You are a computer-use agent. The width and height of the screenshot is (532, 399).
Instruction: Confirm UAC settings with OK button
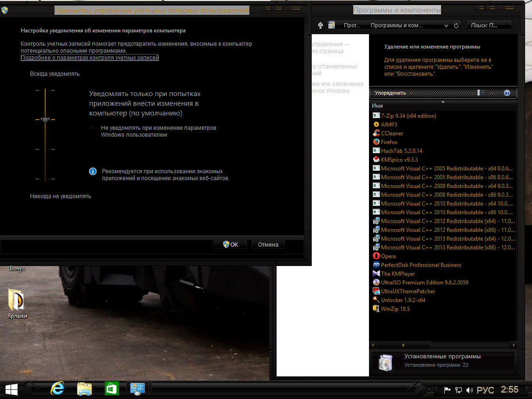[x=231, y=245]
